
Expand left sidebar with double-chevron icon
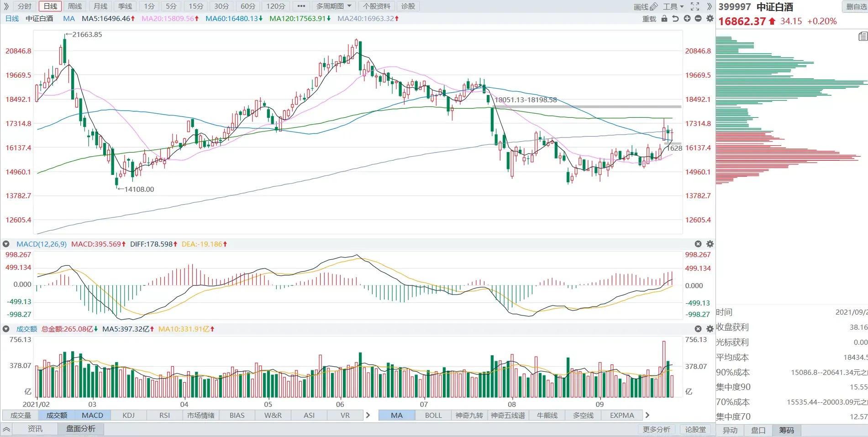point(6,6)
